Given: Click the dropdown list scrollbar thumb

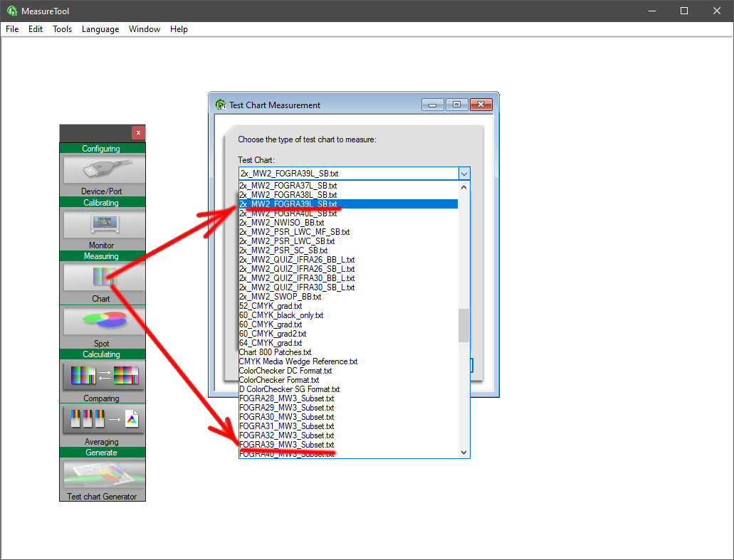Looking at the screenshot, I should point(463,326).
